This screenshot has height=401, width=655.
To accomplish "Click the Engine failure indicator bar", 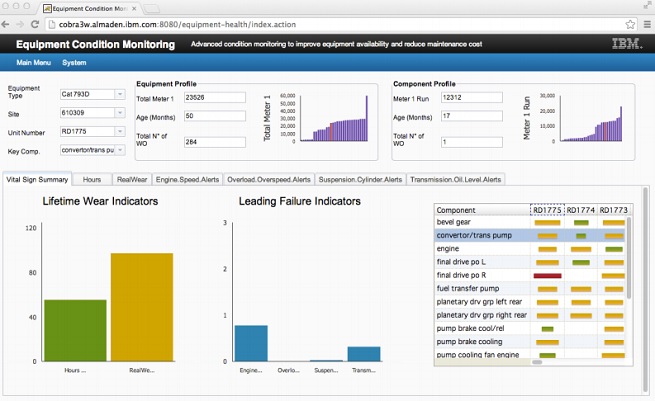I will tap(251, 343).
